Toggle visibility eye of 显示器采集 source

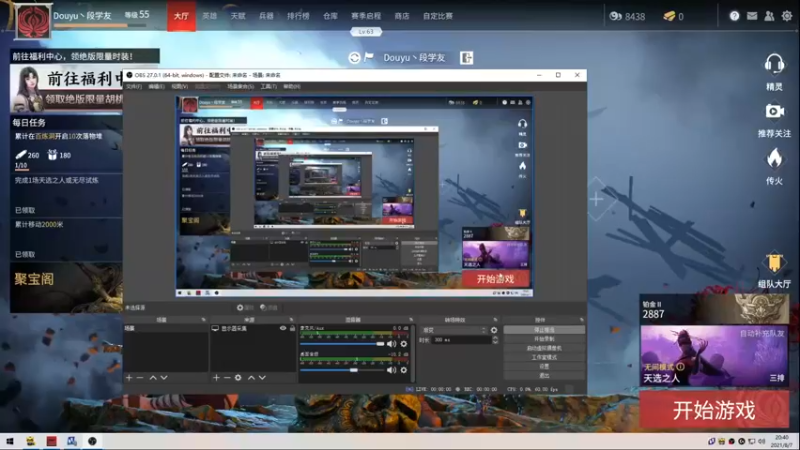[x=283, y=328]
